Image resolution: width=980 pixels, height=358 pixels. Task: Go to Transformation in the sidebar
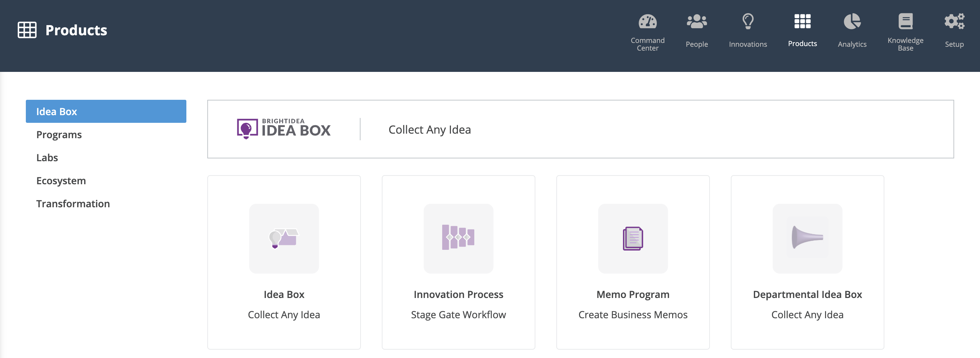[x=73, y=203]
